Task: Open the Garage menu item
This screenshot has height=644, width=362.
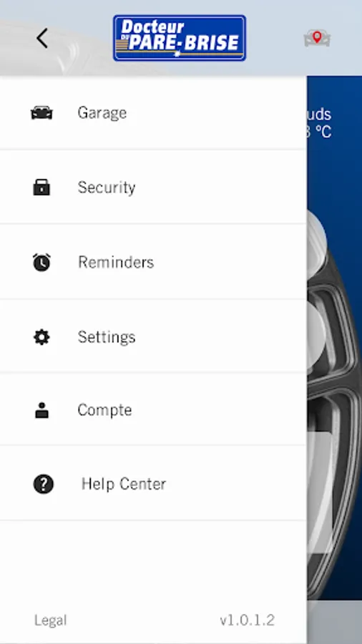Action: (x=153, y=112)
